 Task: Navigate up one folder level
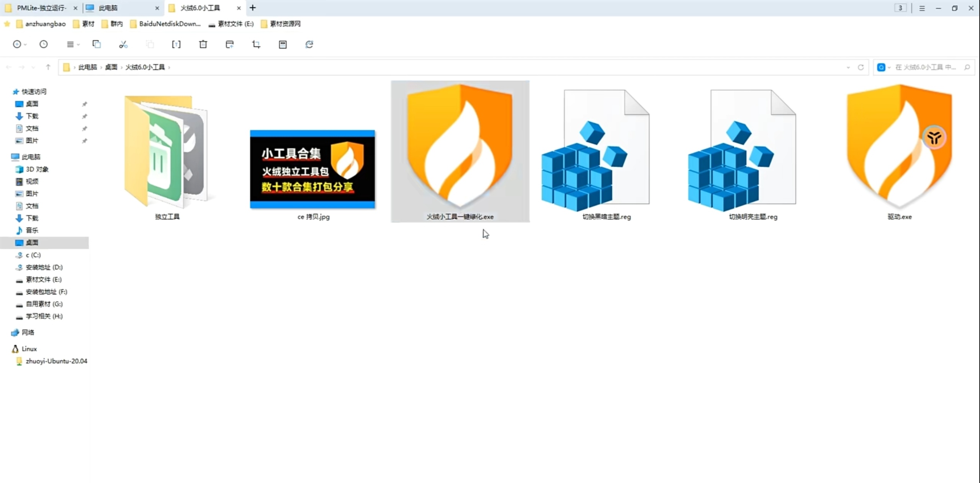[x=48, y=67]
